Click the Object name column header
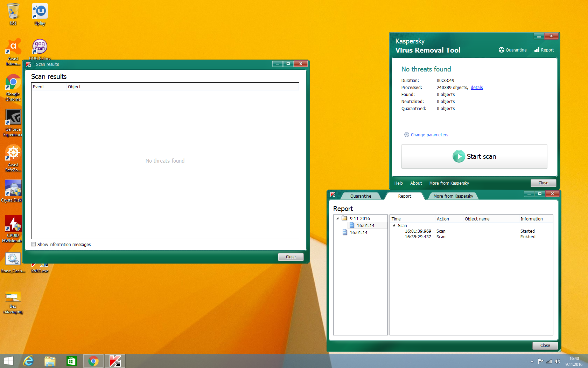This screenshot has width=588, height=368. [491, 219]
